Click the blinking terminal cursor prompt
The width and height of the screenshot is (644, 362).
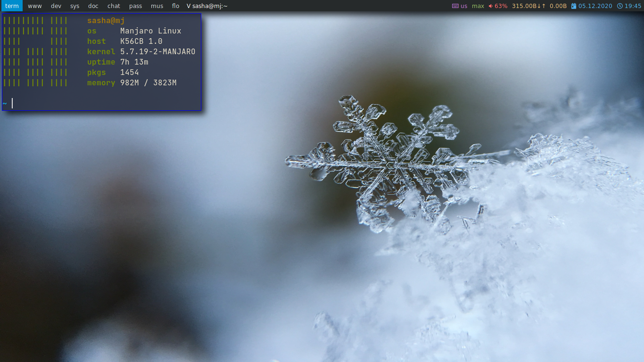12,103
